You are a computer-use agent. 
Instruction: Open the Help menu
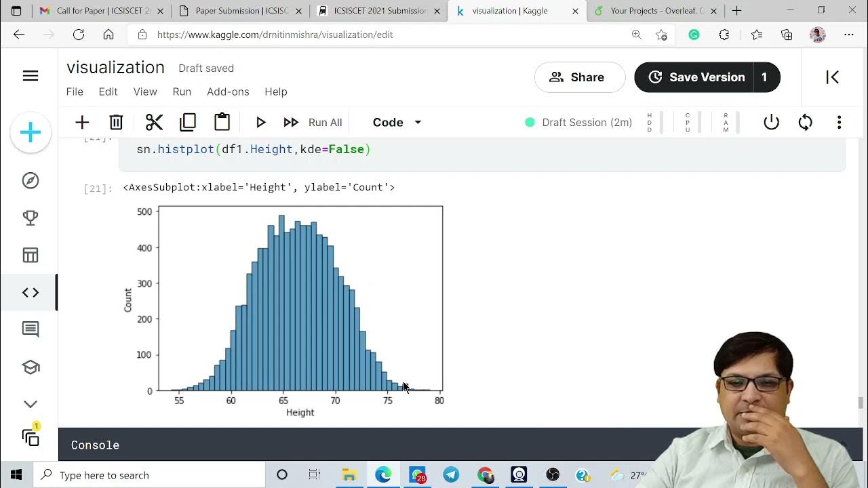276,91
